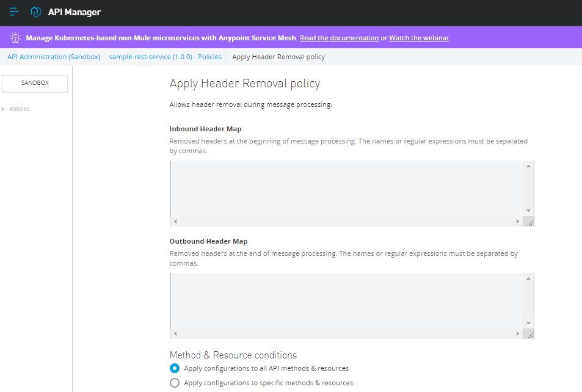
Task: Click the back arrow beside Policies
Action: coord(4,109)
